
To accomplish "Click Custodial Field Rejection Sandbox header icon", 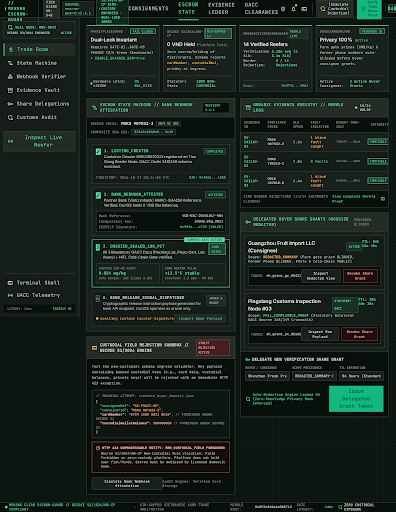I will click(x=94, y=348).
